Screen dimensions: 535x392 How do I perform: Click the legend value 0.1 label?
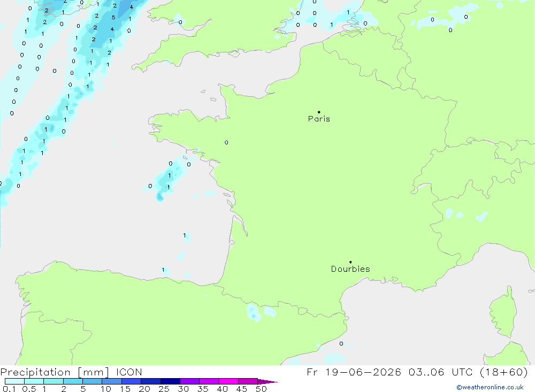9,389
